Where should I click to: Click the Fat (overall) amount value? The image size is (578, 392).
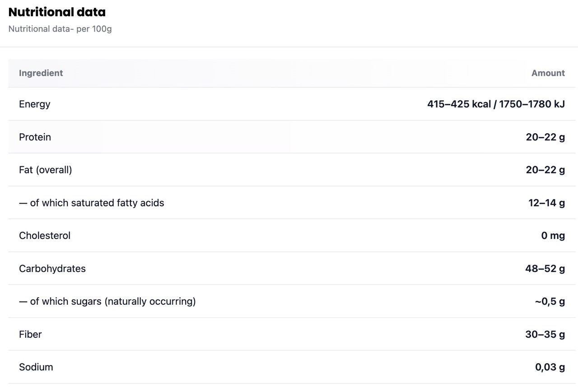point(545,170)
